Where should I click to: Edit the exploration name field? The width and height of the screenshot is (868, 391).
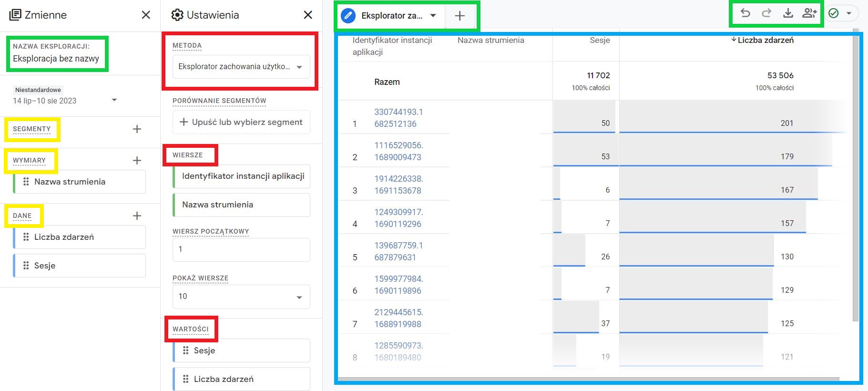point(56,59)
